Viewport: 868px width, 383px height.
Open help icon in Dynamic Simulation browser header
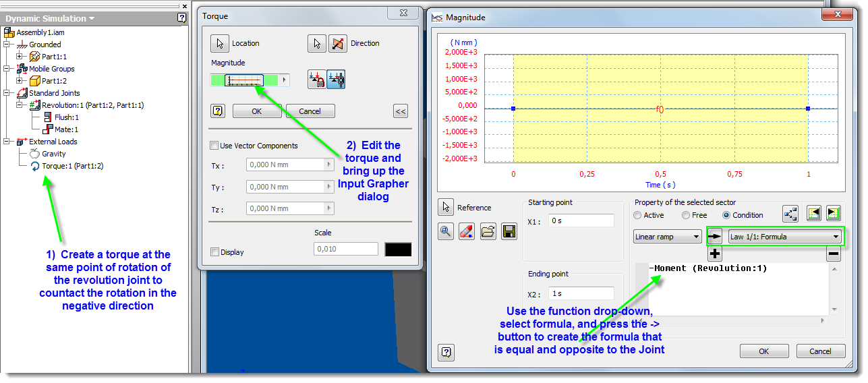pyautogui.click(x=181, y=18)
